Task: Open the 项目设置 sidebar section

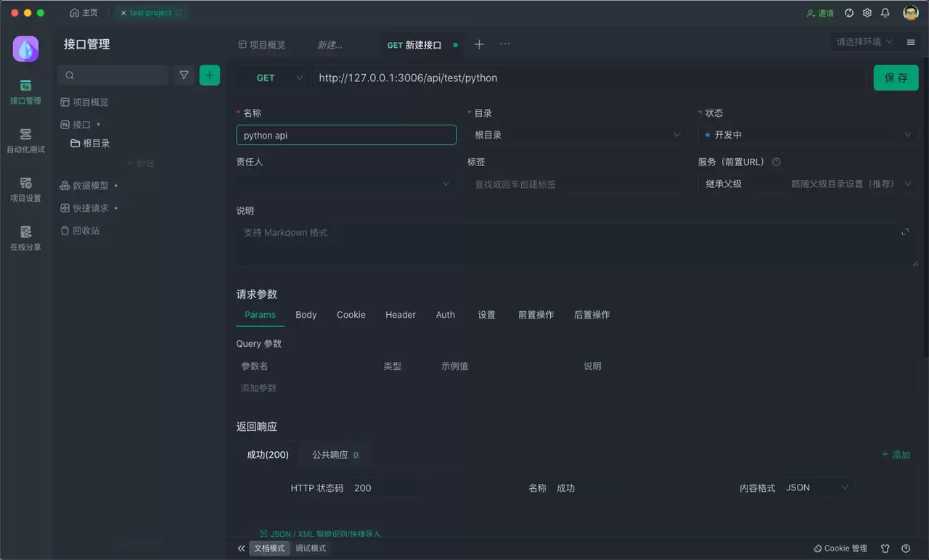Action: tap(25, 189)
